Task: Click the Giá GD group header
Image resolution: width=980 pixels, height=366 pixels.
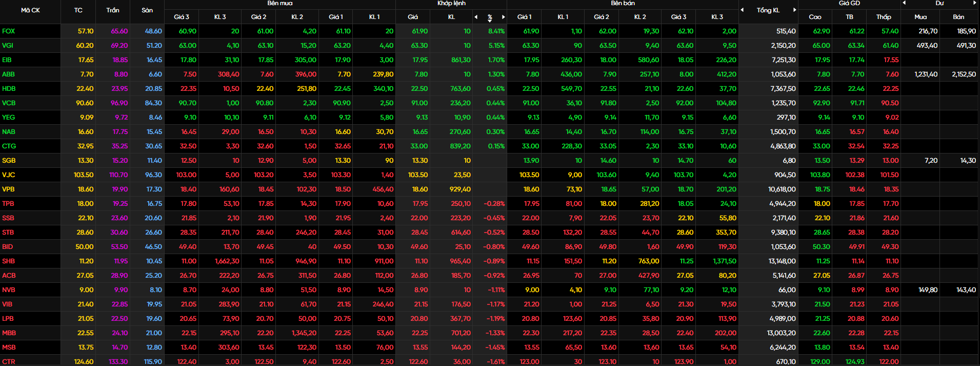Action: click(849, 3)
